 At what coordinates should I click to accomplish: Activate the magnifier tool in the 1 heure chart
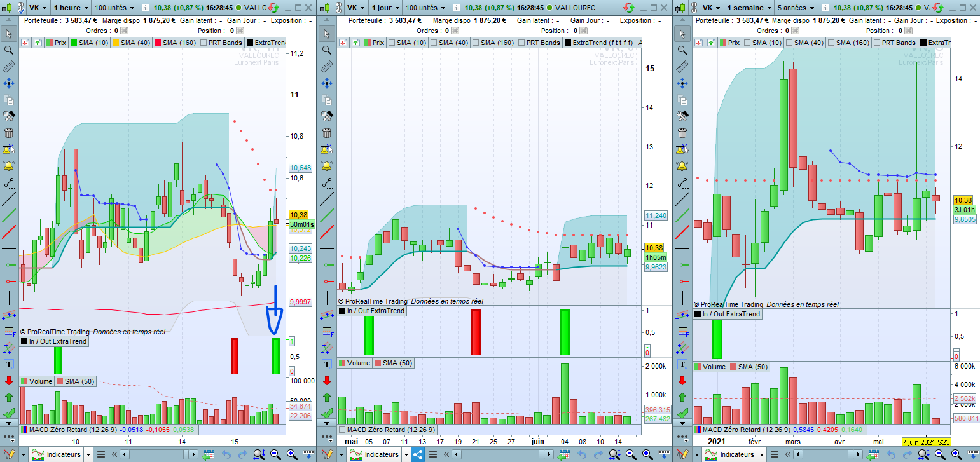(x=9, y=50)
